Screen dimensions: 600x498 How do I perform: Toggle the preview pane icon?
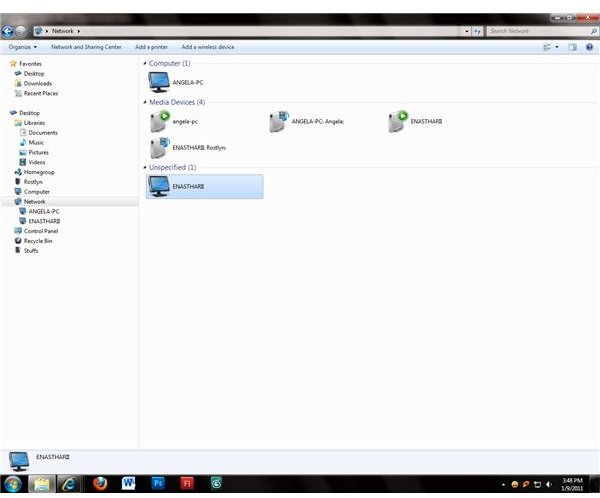tap(572, 47)
